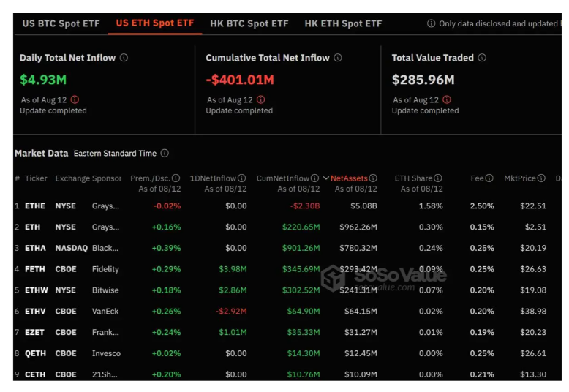This screenshot has height=392, width=569.
Task: Click info icon beside Eastern Standard Time
Action: (165, 154)
